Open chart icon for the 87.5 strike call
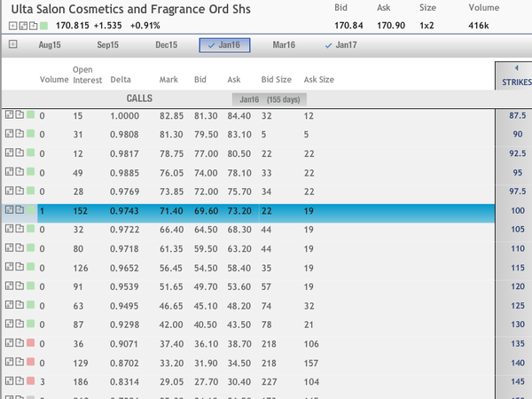Image resolution: width=532 pixels, height=399 pixels. pyautogui.click(x=9, y=114)
